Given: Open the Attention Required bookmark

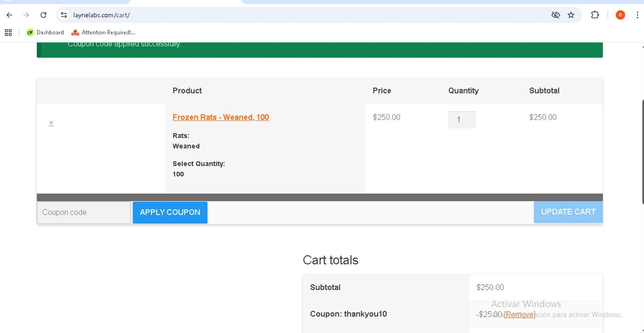Looking at the screenshot, I should 103,33.
